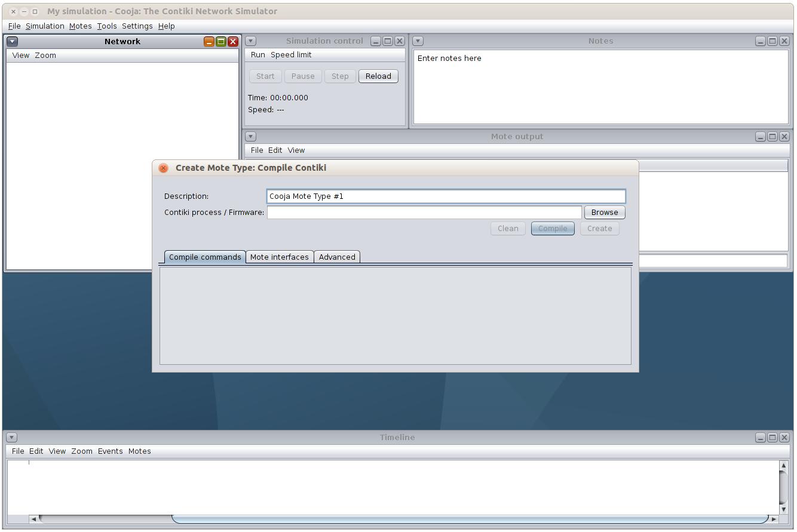Open the Timeline Events menu
797x532 pixels.
tap(111, 451)
